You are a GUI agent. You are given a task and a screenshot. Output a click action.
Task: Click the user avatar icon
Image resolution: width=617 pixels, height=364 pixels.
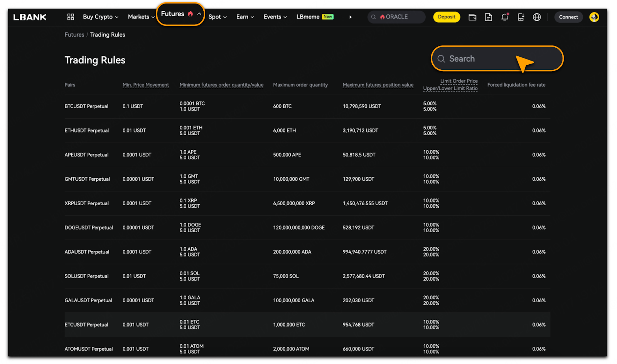tap(594, 17)
